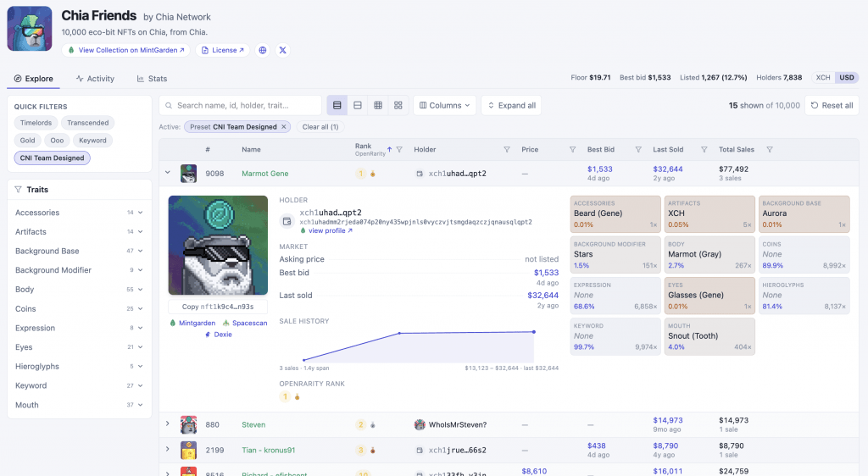Expand the Body trait filter
This screenshot has height=476, width=868.
(79, 289)
